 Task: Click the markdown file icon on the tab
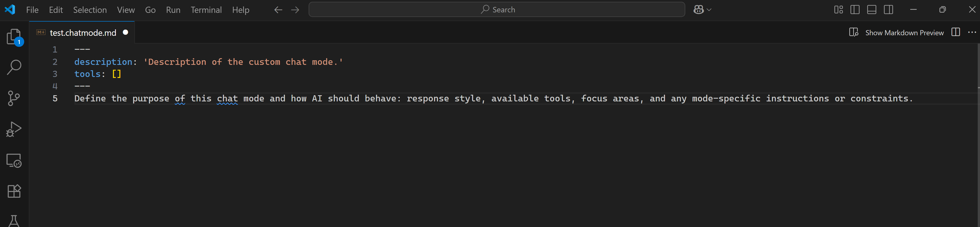click(x=41, y=32)
